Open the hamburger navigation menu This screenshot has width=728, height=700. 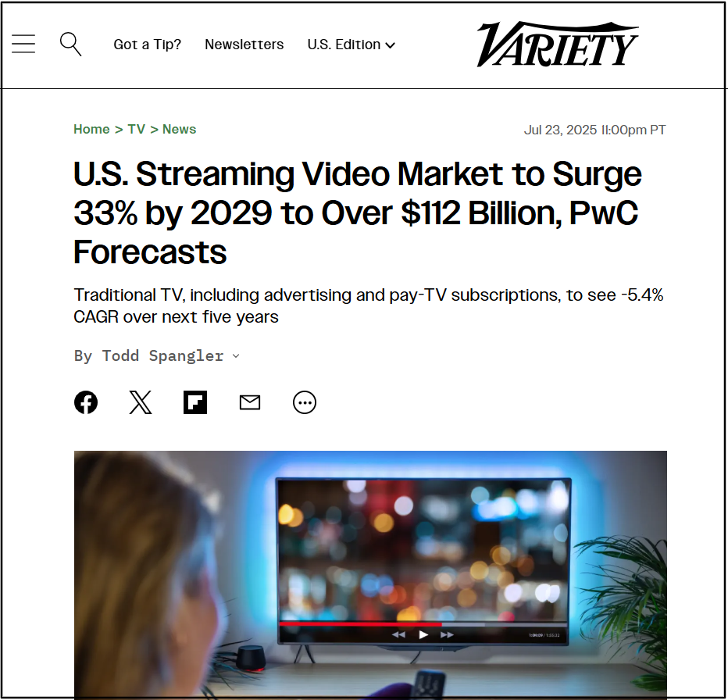point(23,44)
